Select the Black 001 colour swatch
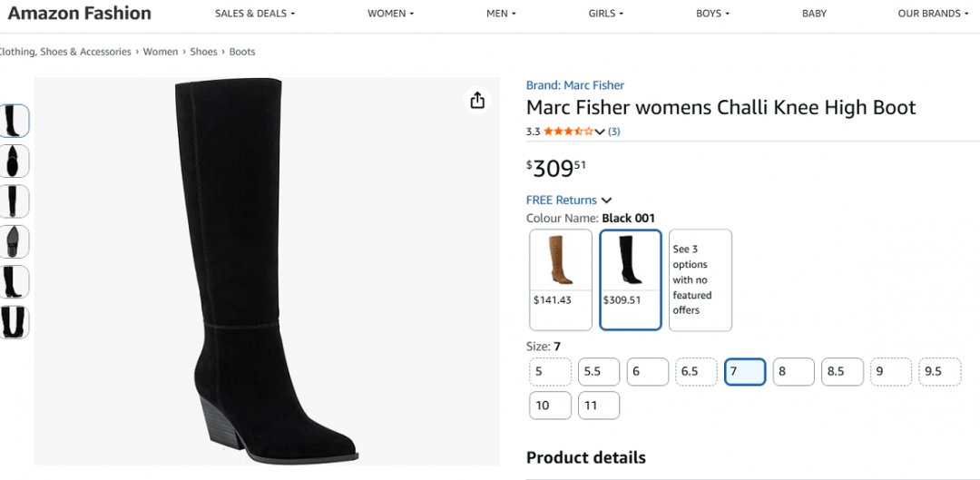 click(x=630, y=279)
